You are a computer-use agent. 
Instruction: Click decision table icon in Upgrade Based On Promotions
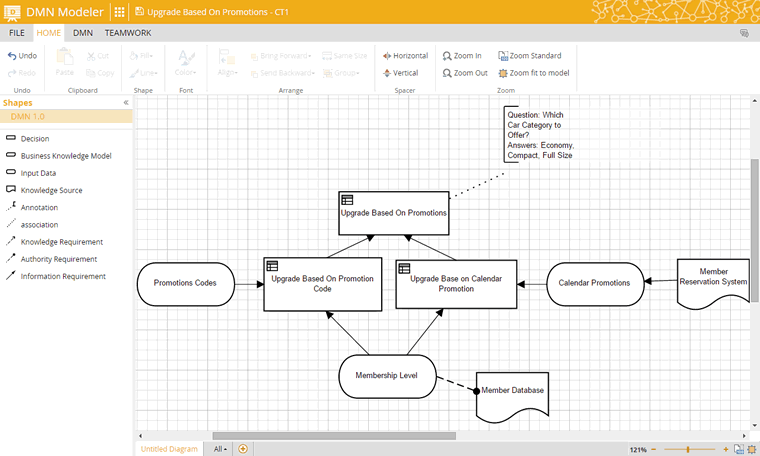tap(347, 200)
